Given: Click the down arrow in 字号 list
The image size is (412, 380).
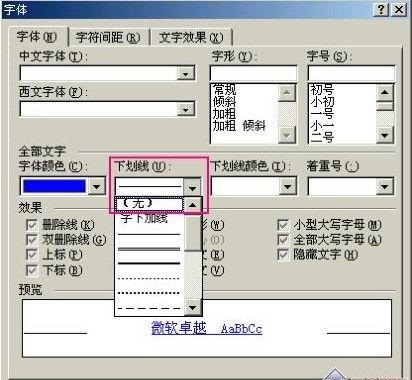Looking at the screenshot, I should 385,135.
